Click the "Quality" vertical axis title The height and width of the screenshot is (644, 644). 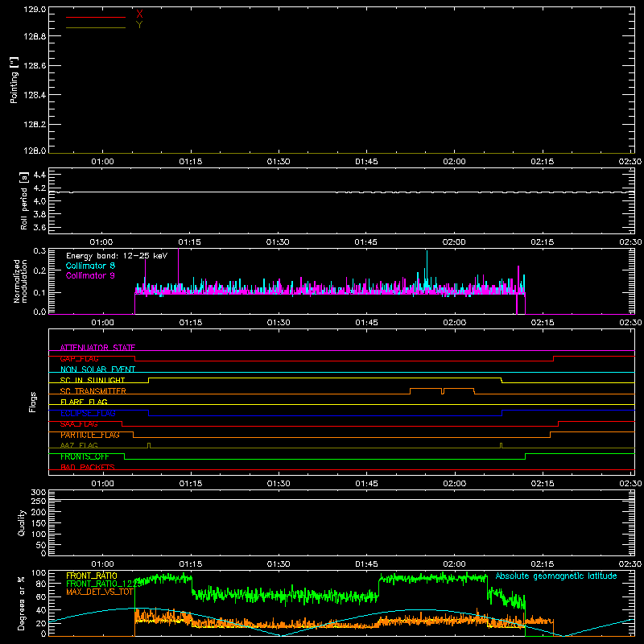22,522
